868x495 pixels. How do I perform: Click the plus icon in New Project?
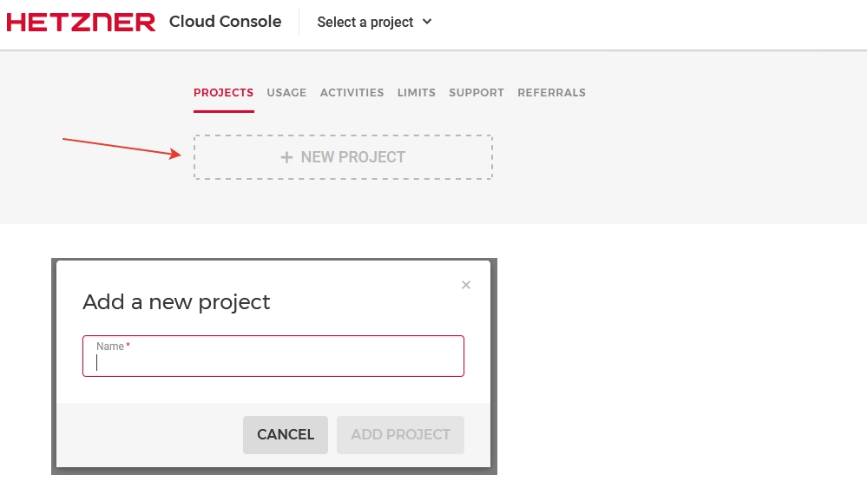(286, 157)
